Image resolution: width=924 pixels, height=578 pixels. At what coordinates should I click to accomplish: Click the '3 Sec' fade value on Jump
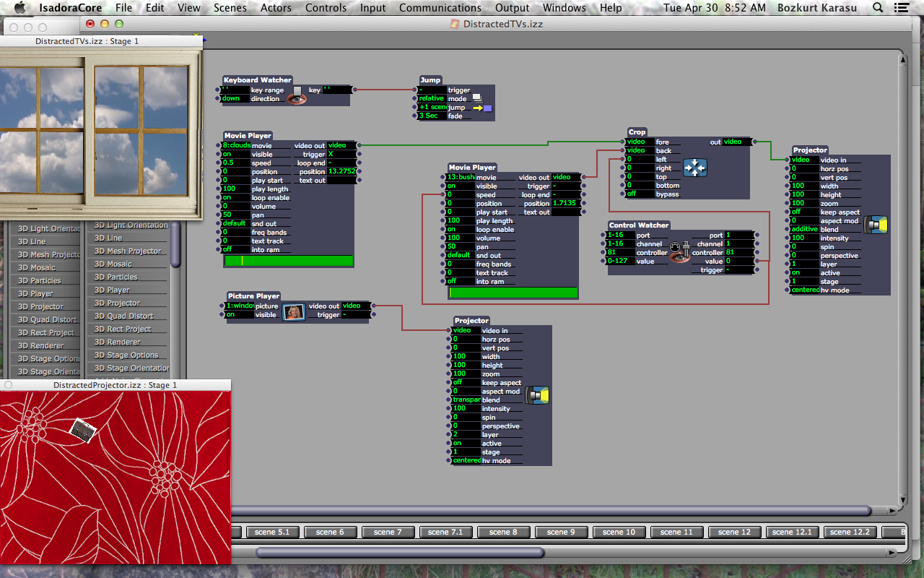[432, 116]
